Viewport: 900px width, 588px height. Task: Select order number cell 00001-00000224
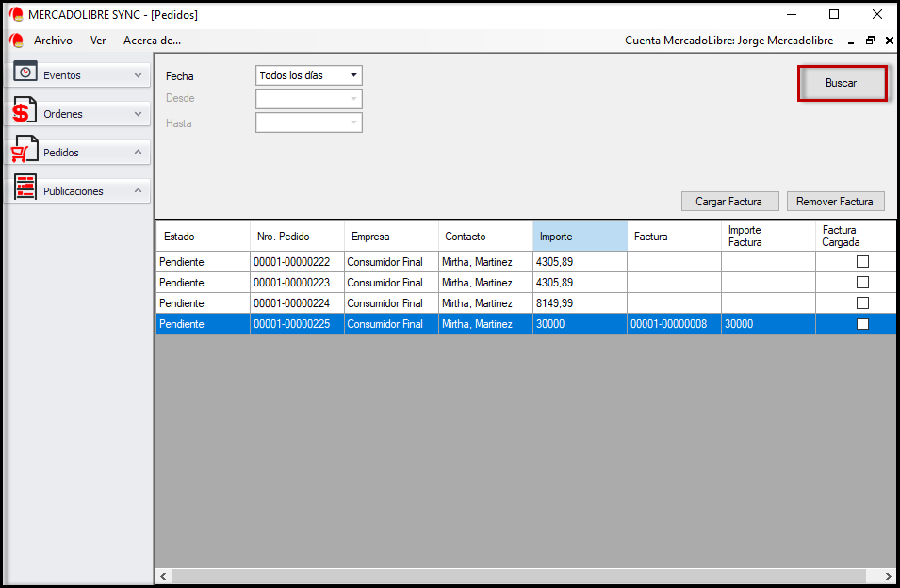297,302
